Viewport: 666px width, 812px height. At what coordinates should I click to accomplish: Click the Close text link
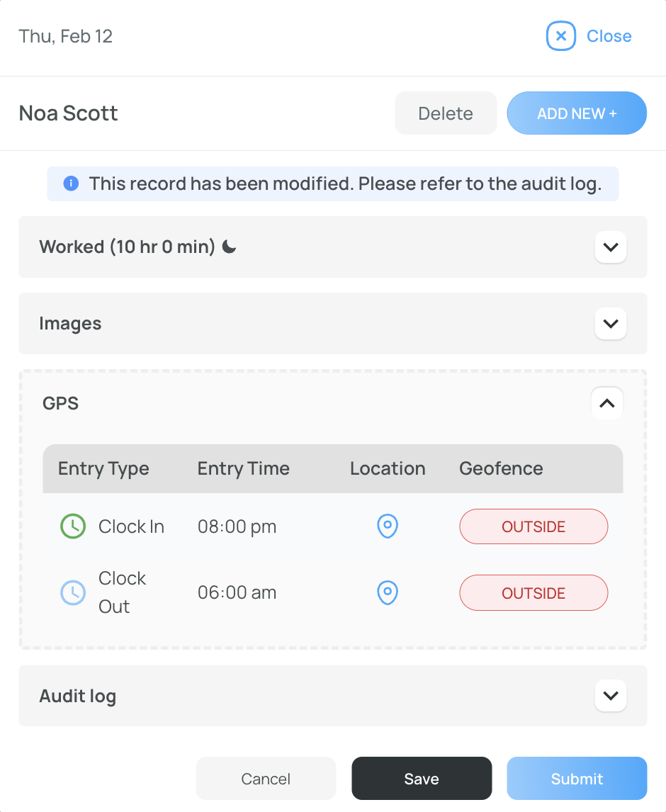(x=609, y=36)
